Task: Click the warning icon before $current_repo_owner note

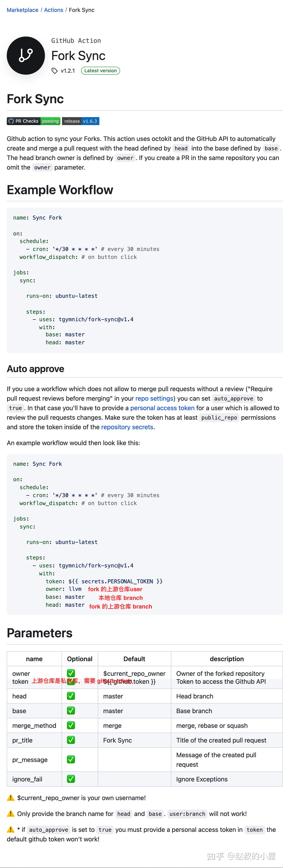Action: (x=11, y=798)
